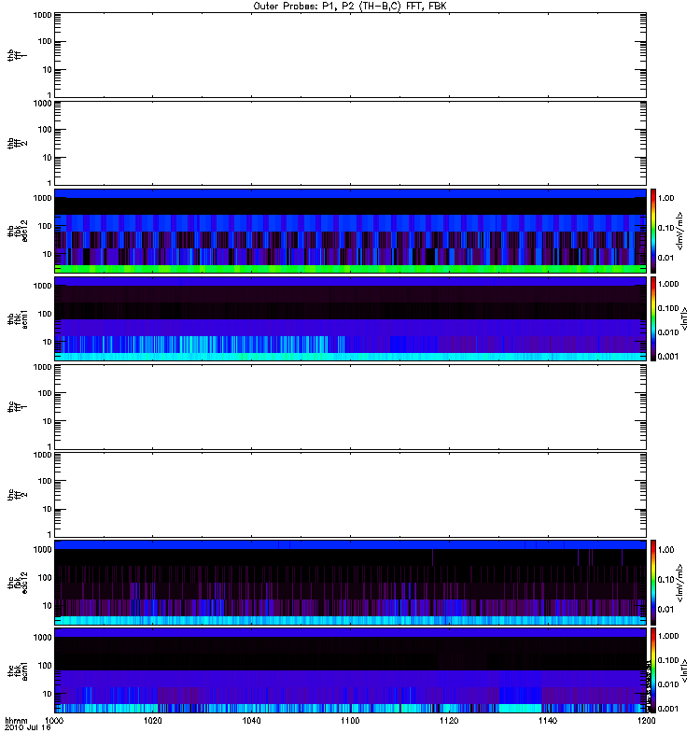This screenshot has width=700, height=747.
Task: Click the 1000 y-axis tick of thb fft 1 panel
Action: tap(42, 15)
